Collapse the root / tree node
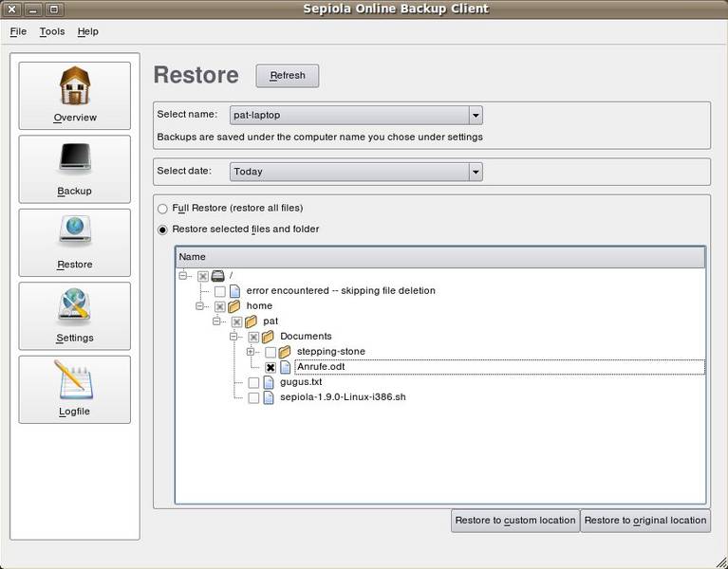The width and height of the screenshot is (728, 569). [183, 275]
